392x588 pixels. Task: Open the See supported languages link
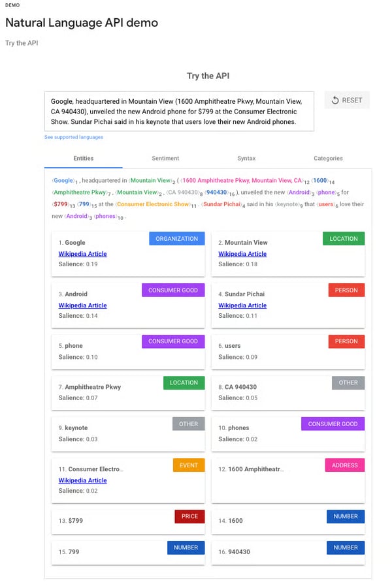click(x=74, y=137)
